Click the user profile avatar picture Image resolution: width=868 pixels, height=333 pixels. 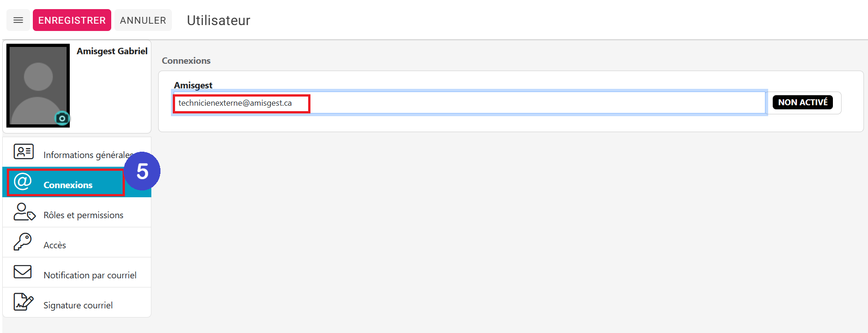38,86
